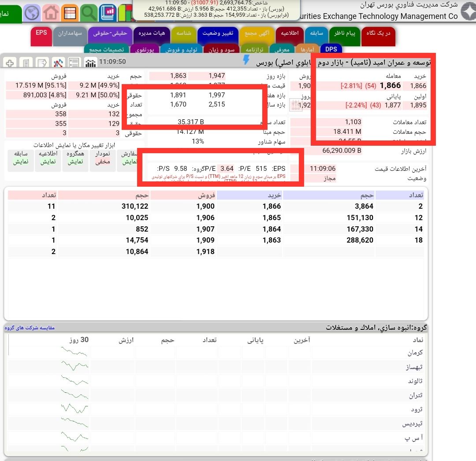Open the technical line chart icon
The image size is (476, 461).
point(58,63)
